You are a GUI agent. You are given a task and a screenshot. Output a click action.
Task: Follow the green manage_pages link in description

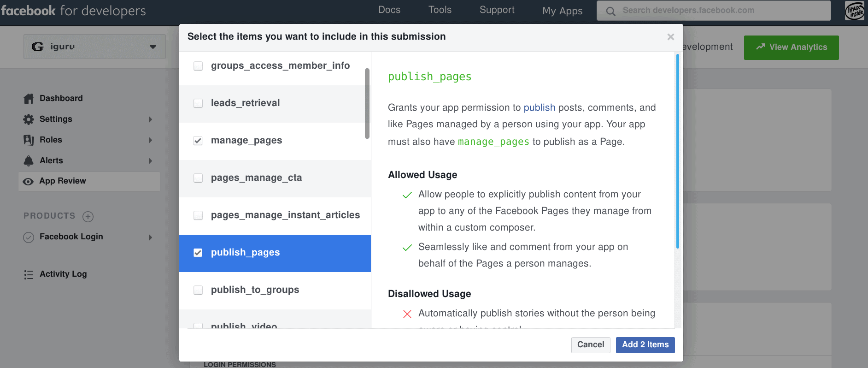click(x=493, y=142)
